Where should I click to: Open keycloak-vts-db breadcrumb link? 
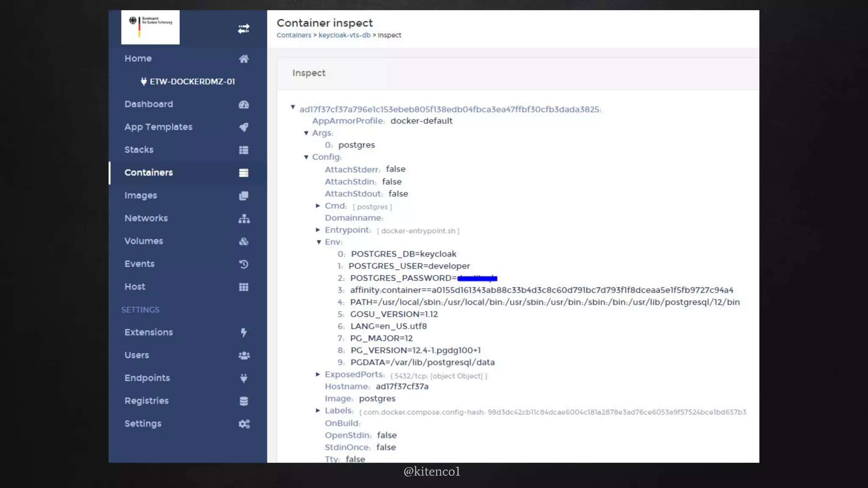tap(344, 35)
